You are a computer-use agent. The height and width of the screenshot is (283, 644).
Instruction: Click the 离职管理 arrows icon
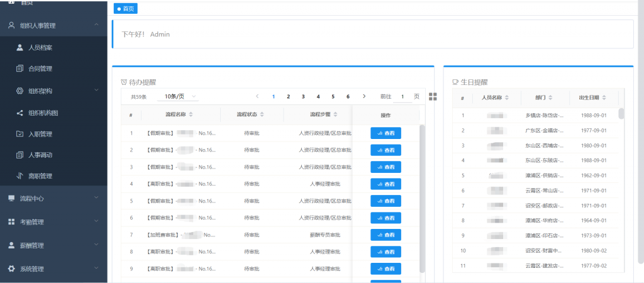19,176
